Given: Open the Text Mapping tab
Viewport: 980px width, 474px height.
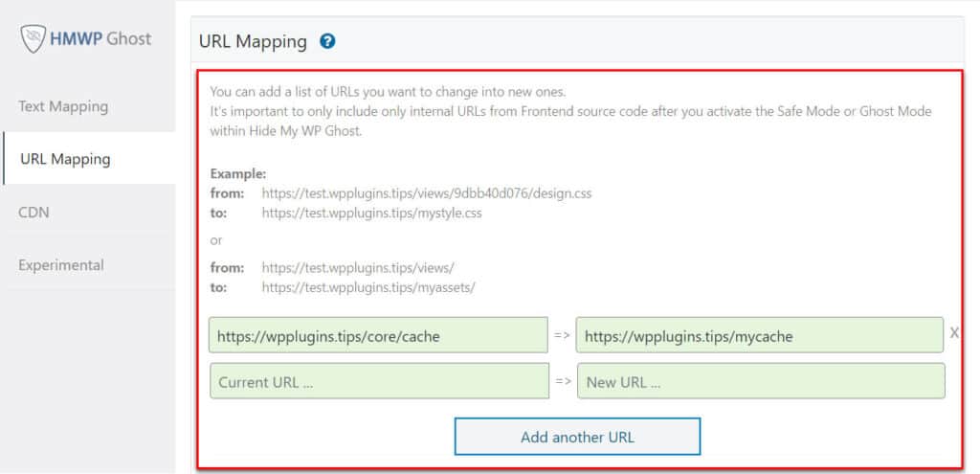Looking at the screenshot, I should click(x=63, y=106).
